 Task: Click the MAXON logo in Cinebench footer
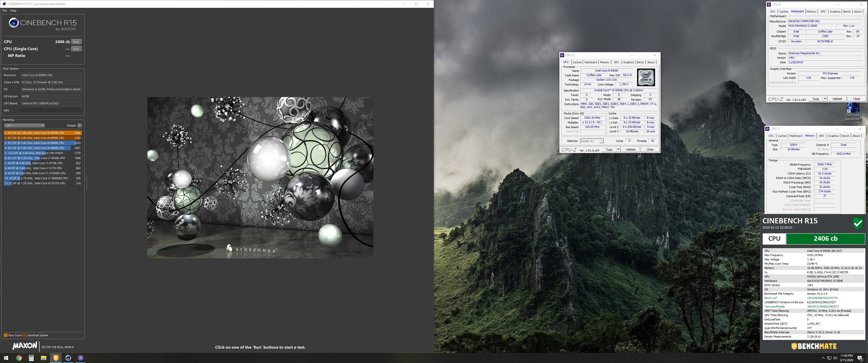pos(24,346)
